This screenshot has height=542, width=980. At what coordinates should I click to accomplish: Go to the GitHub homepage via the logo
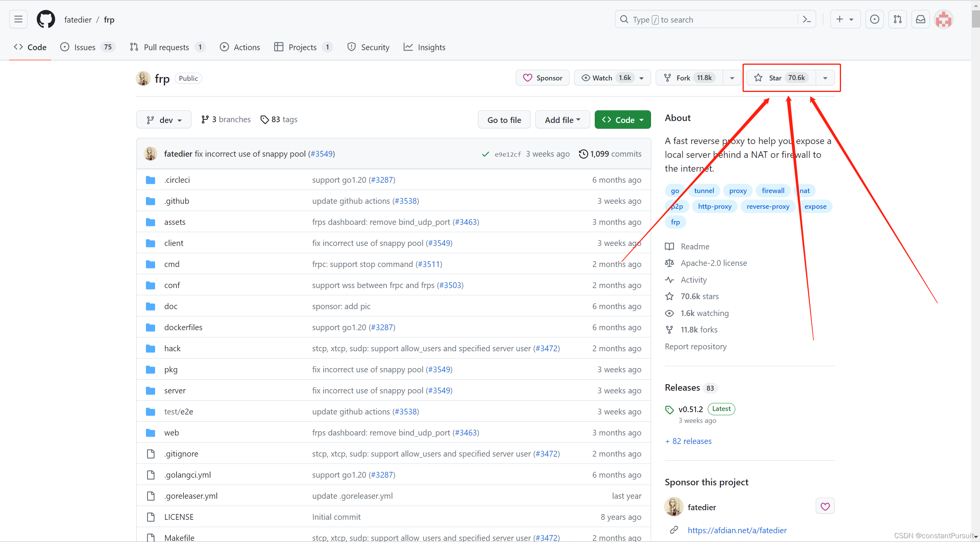click(46, 19)
